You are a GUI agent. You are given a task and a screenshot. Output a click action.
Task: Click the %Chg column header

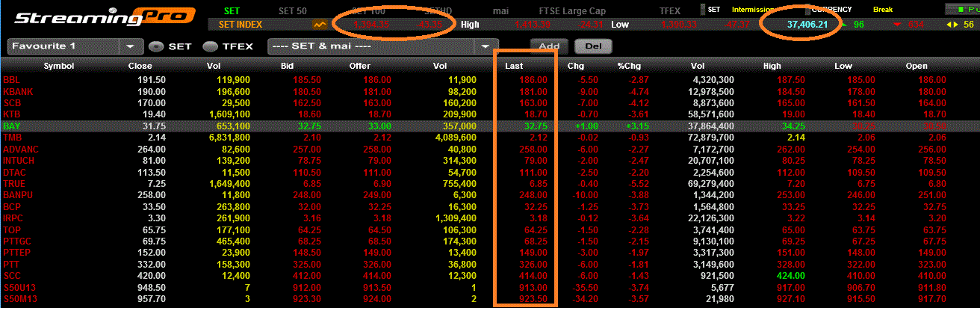click(628, 66)
